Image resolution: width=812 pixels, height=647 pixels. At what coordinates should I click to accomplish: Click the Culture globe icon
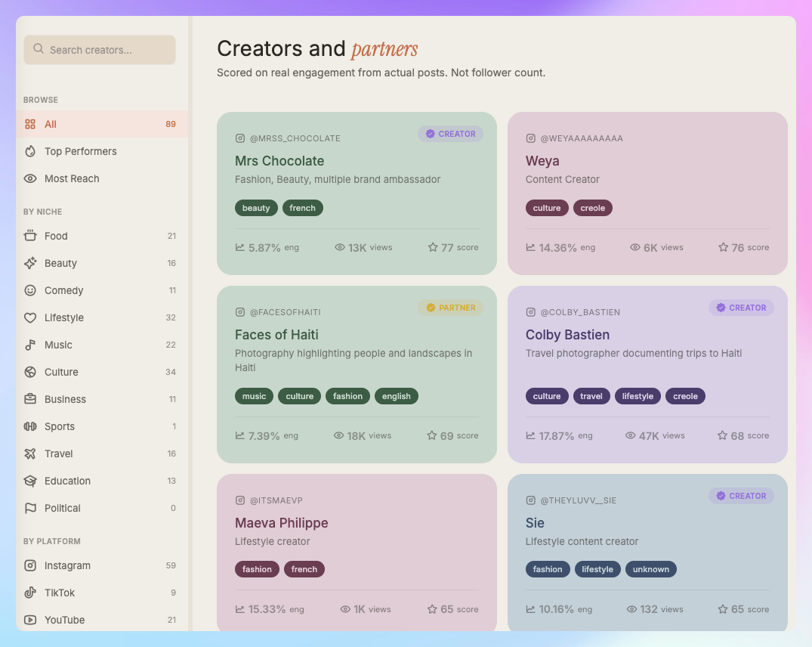click(x=30, y=372)
